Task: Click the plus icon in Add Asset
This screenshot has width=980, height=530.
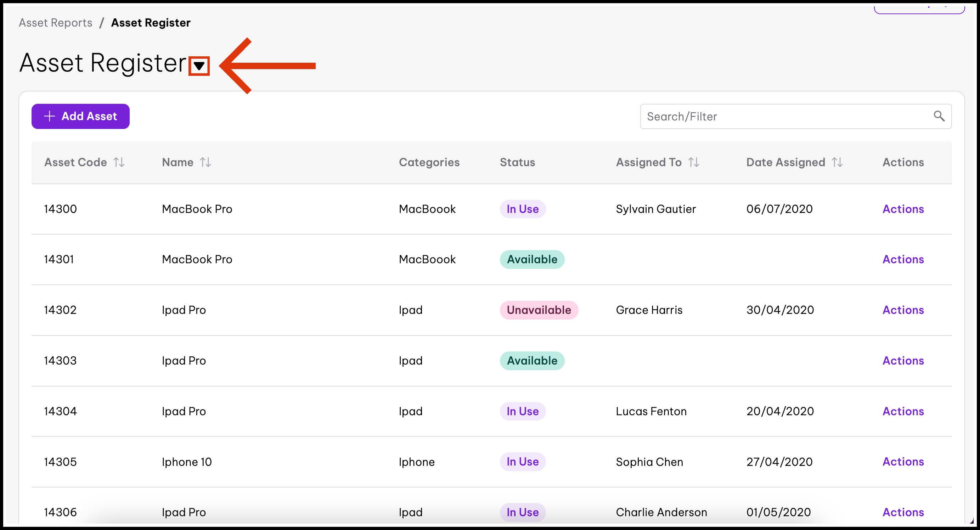Action: click(x=50, y=116)
